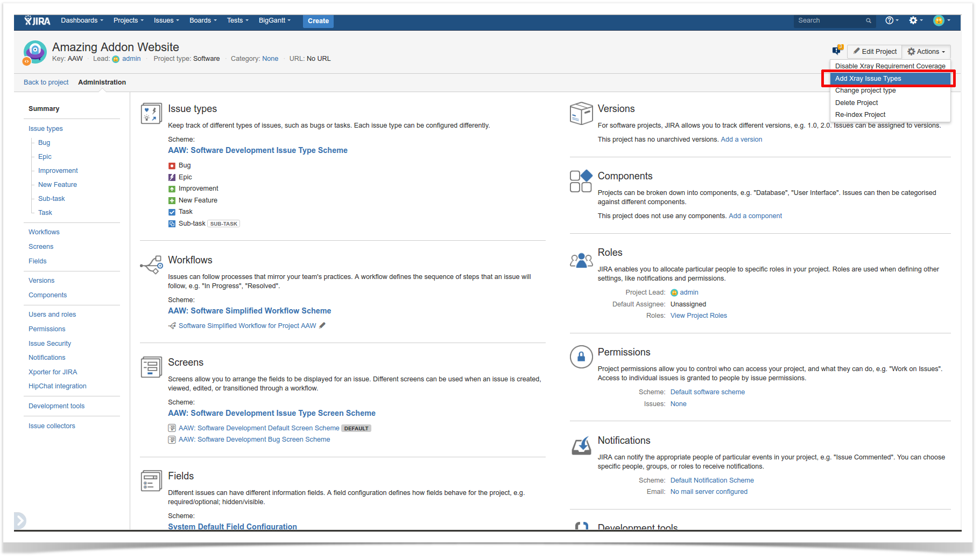
Task: Click Add a component link
Action: (755, 216)
